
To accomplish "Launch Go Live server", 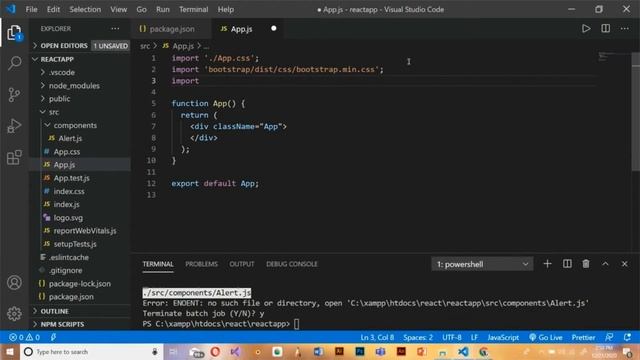I will click(546, 337).
